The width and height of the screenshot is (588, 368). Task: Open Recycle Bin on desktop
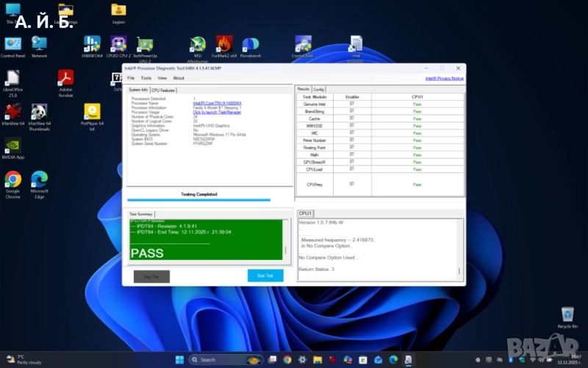pos(567,315)
